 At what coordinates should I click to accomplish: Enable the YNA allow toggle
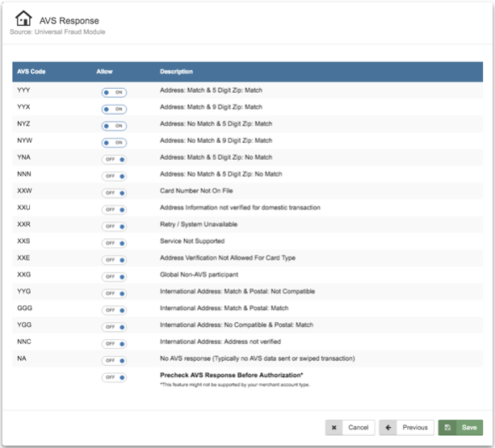(114, 159)
